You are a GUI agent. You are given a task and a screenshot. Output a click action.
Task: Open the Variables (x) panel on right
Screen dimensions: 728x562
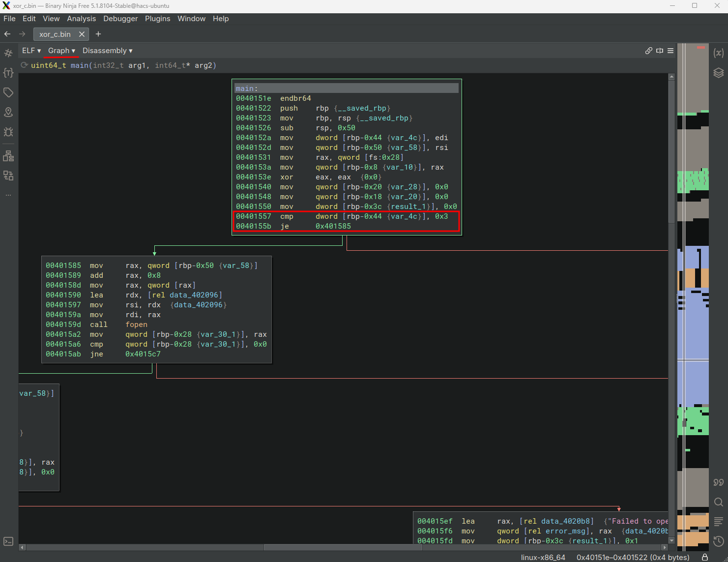point(718,53)
